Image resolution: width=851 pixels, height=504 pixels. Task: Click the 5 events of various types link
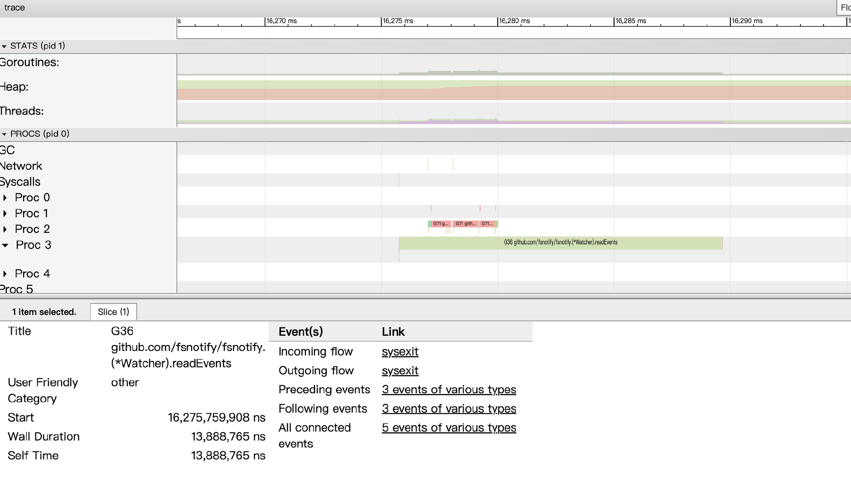click(x=449, y=428)
